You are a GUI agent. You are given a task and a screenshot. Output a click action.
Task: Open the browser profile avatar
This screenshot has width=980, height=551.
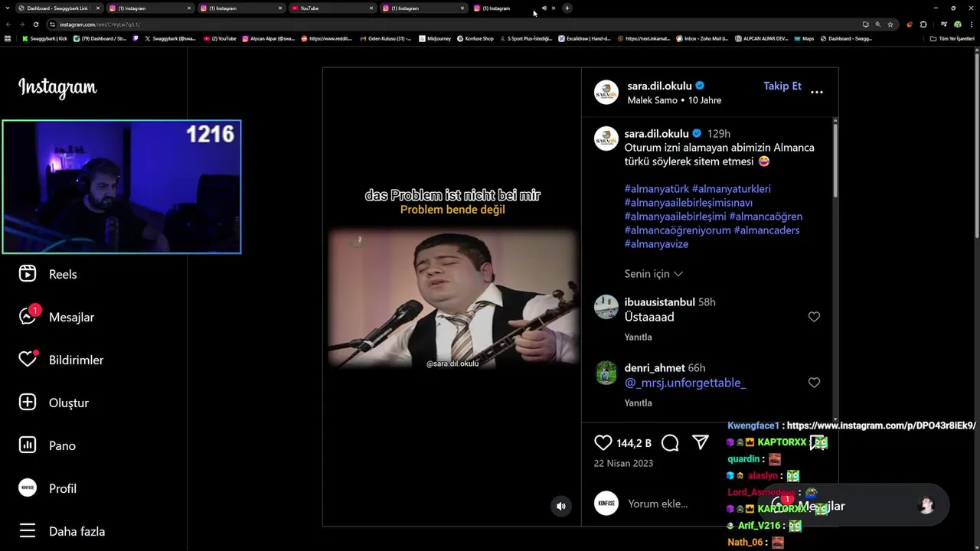point(958,24)
